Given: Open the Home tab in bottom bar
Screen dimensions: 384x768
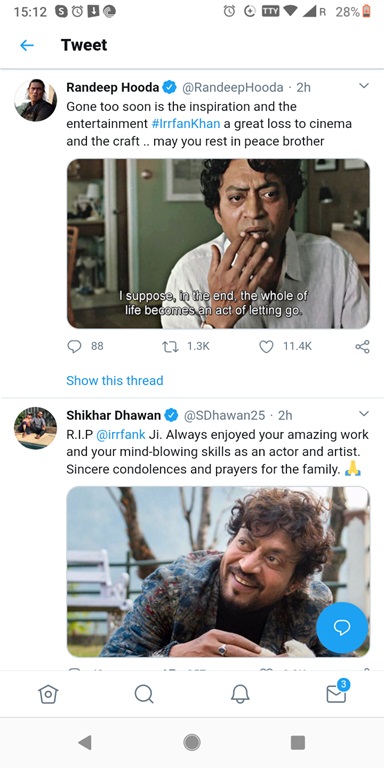Looking at the screenshot, I should [48, 694].
